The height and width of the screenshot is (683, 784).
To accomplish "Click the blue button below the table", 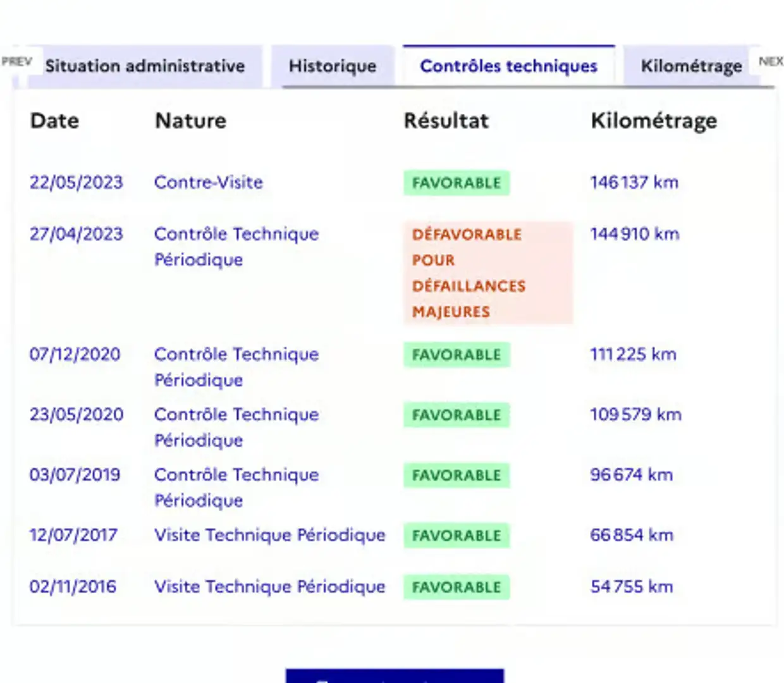I will click(395, 675).
